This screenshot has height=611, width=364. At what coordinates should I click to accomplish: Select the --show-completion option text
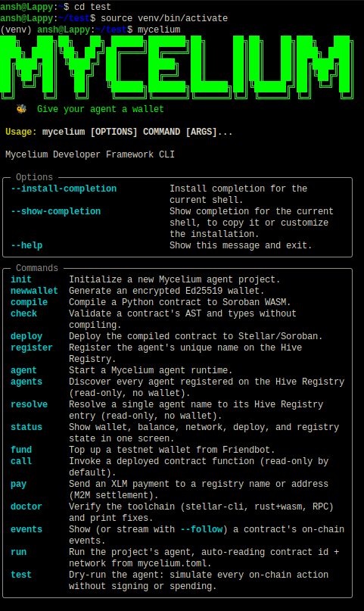click(56, 211)
